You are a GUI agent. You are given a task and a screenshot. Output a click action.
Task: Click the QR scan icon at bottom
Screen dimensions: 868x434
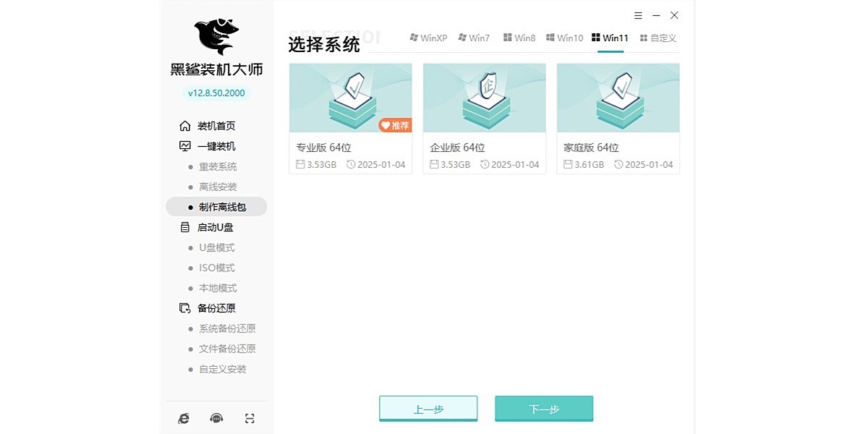[249, 417]
